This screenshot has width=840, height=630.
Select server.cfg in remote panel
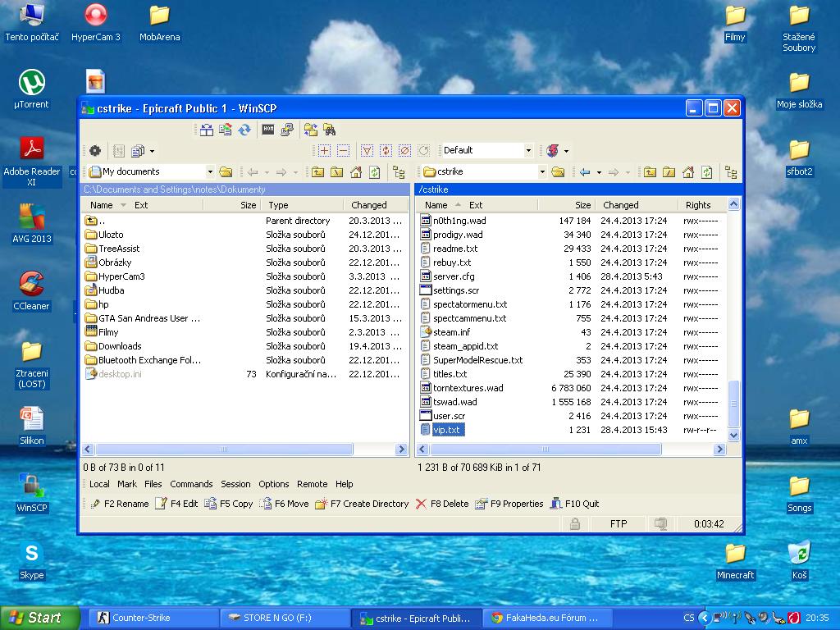click(454, 276)
